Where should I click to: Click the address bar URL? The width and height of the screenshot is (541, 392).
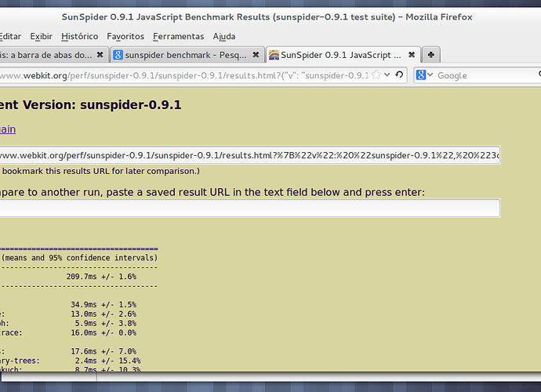click(x=184, y=75)
